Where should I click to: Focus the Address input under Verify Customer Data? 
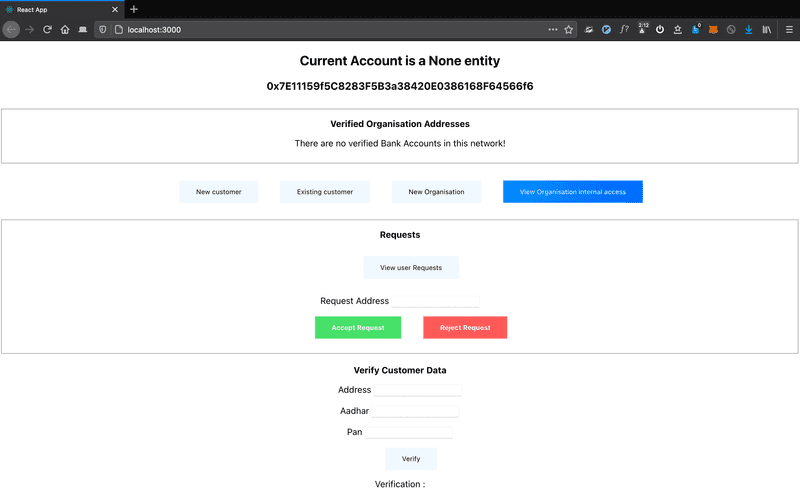417,390
